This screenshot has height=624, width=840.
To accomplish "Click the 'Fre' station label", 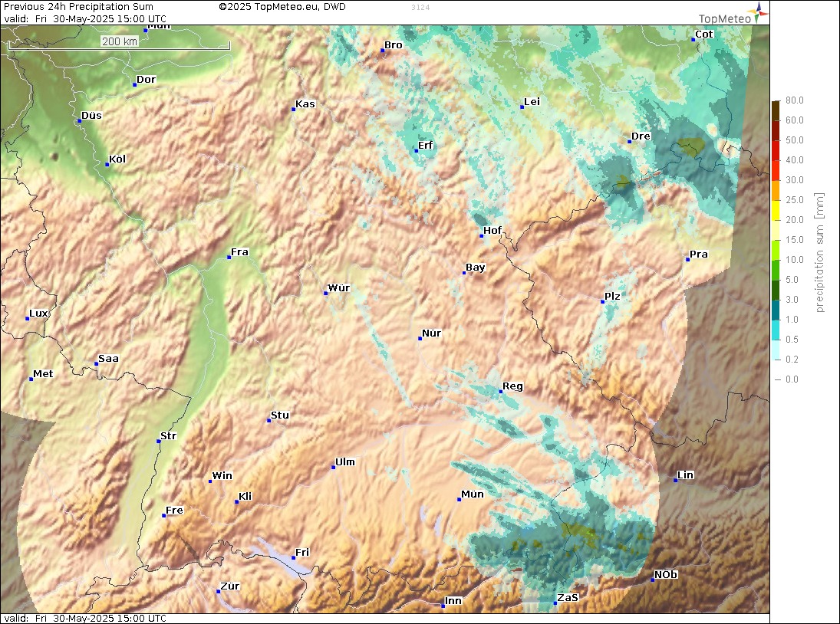I will coord(174,511).
